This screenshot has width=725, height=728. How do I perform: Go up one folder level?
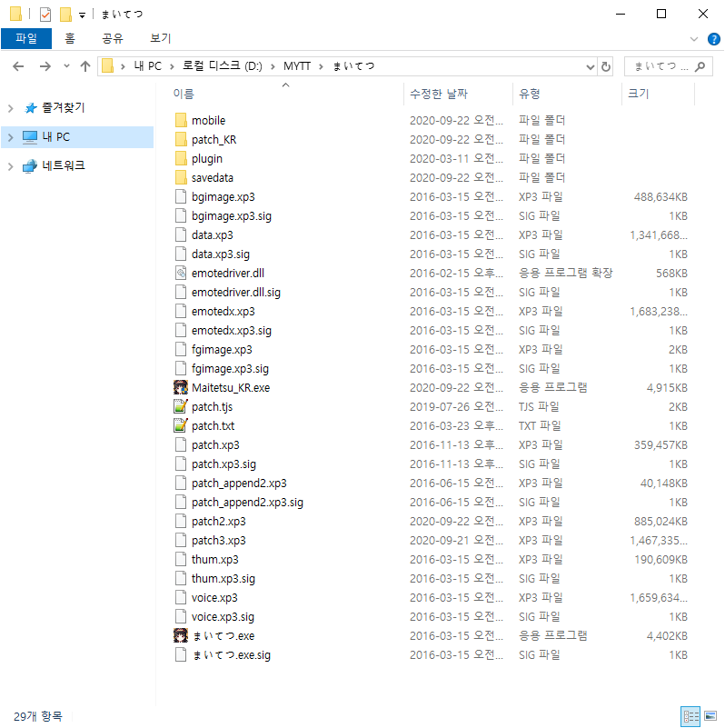84,66
